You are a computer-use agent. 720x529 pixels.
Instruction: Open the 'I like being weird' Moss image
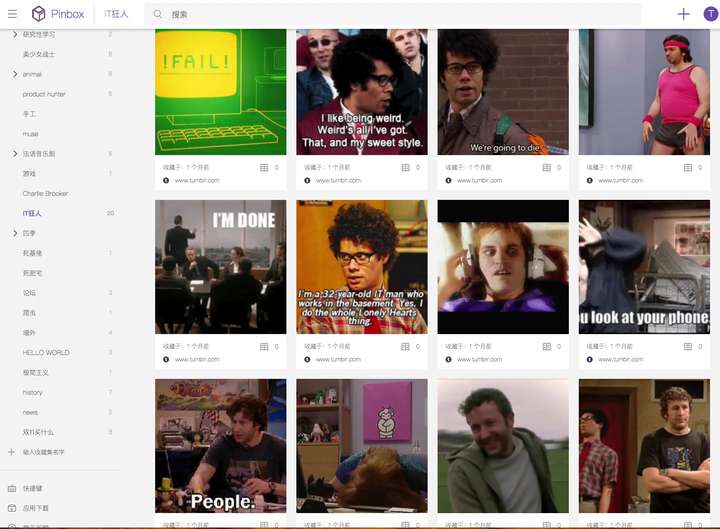pos(362,92)
